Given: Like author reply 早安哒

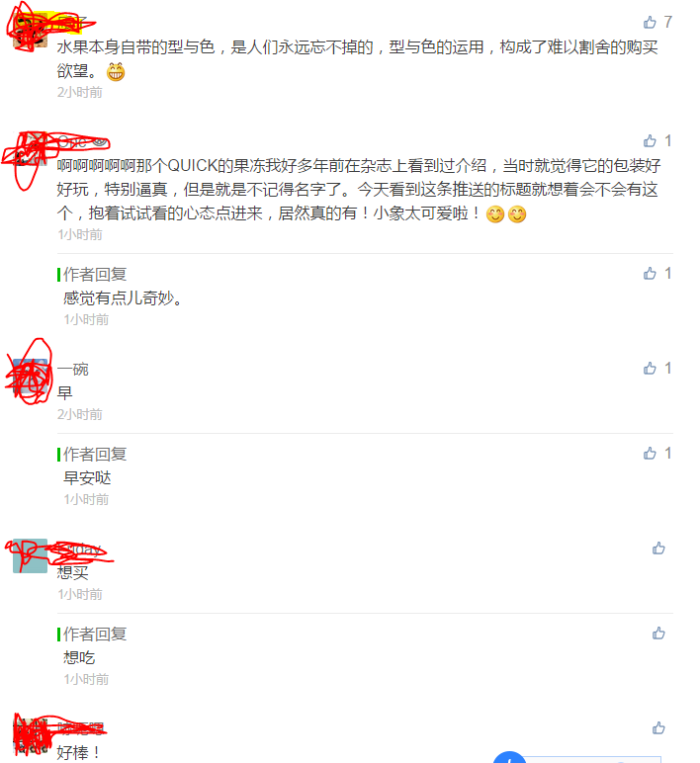Looking at the screenshot, I should [x=650, y=454].
